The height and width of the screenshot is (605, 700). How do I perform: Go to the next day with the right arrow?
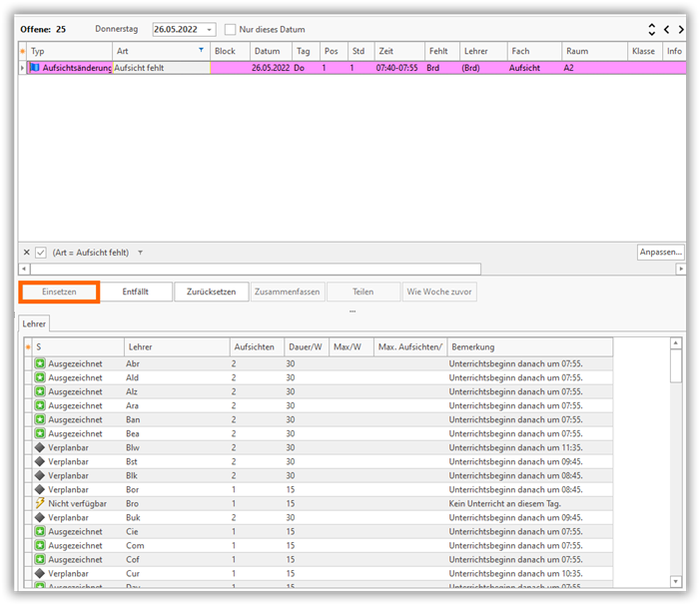(x=681, y=30)
